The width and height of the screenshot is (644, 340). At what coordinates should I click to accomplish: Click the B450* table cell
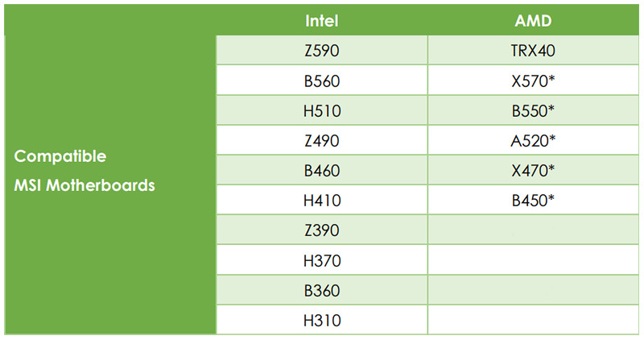[533, 200]
